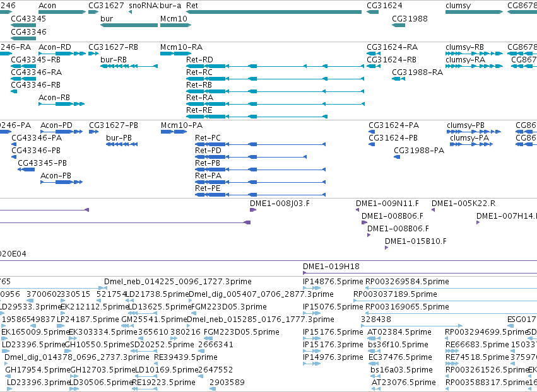Click the CG43345-PB protein label
This screenshot has height=392, width=537.
coord(42,163)
